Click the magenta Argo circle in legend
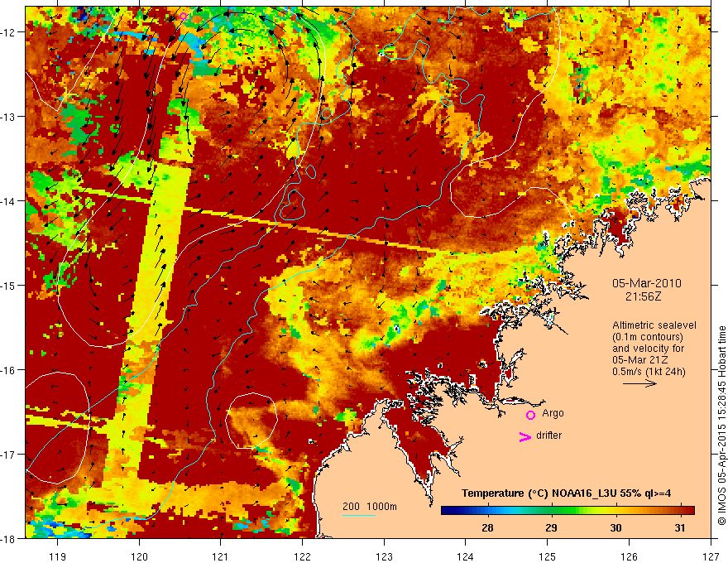The height and width of the screenshot is (563, 728). coord(530,415)
